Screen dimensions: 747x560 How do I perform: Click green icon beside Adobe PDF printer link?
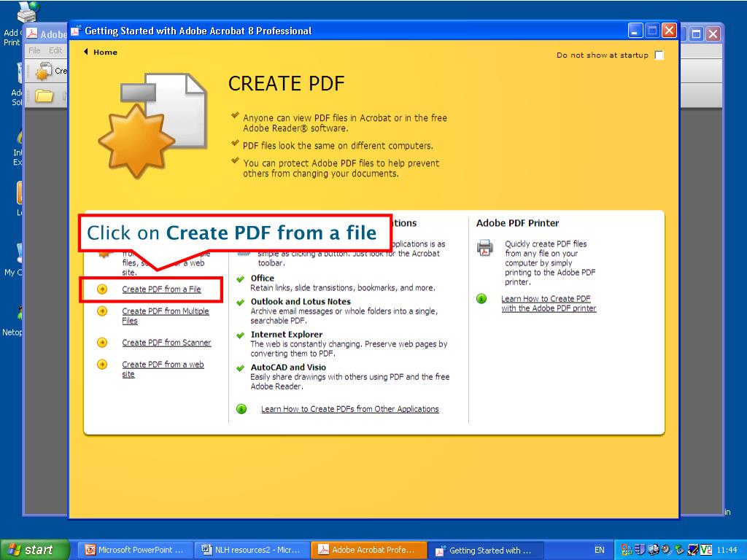pyautogui.click(x=481, y=298)
